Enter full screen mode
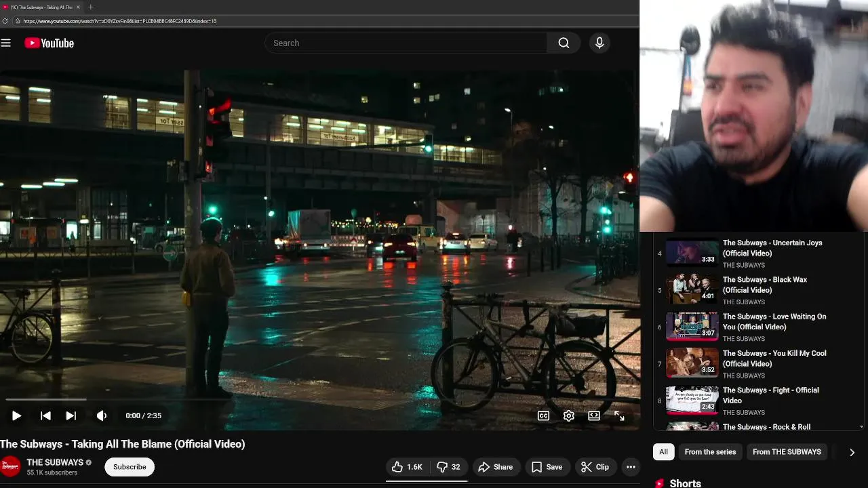The image size is (868, 488). click(x=619, y=415)
